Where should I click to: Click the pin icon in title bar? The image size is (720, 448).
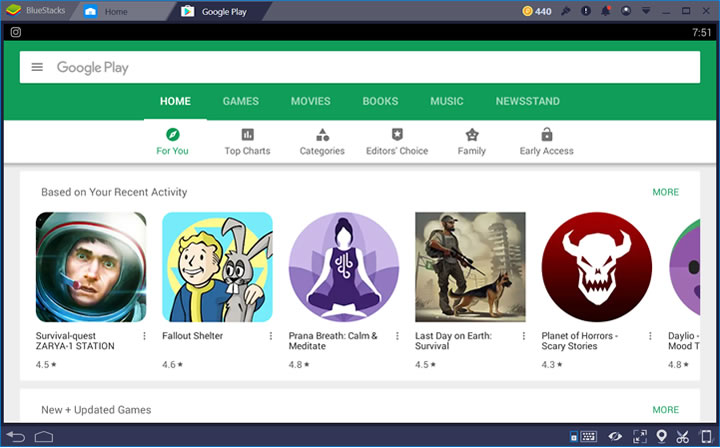tap(566, 11)
